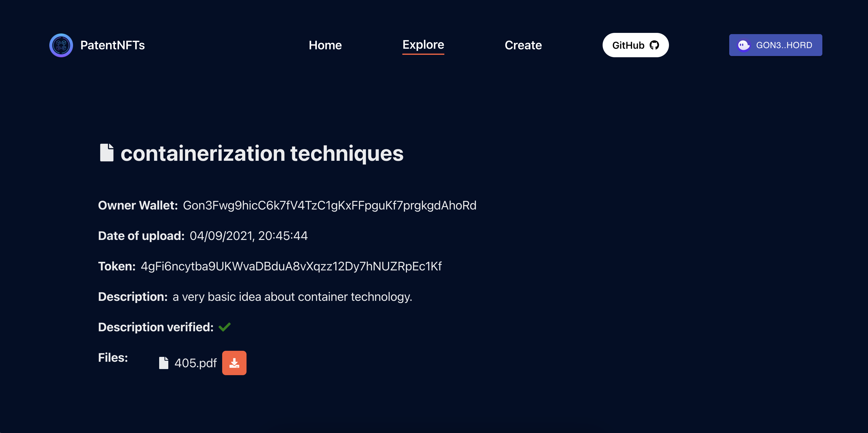Viewport: 868px width, 433px height.
Task: Click the GitHub octocat icon
Action: coord(654,45)
